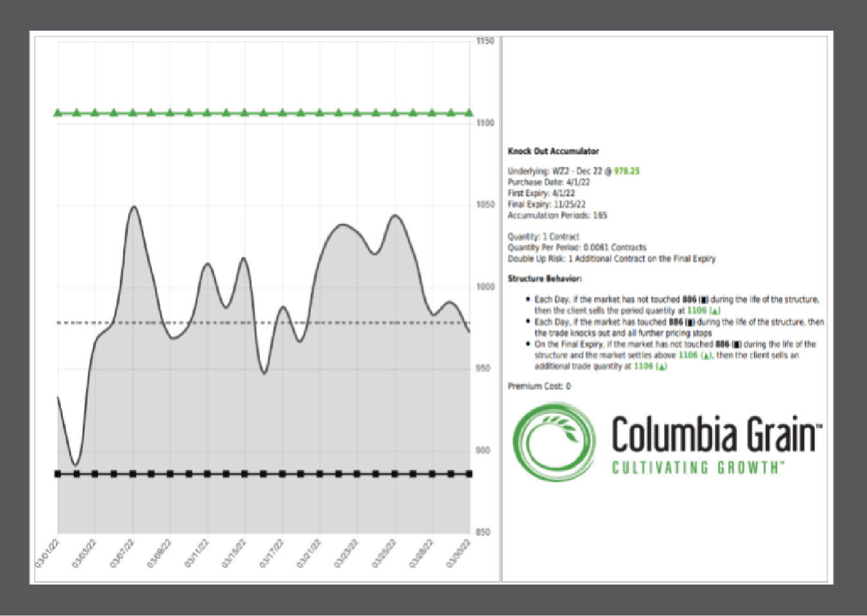Click the 03/07/22 x-axis date label
Viewport: 867px width, 616px height.
122,554
